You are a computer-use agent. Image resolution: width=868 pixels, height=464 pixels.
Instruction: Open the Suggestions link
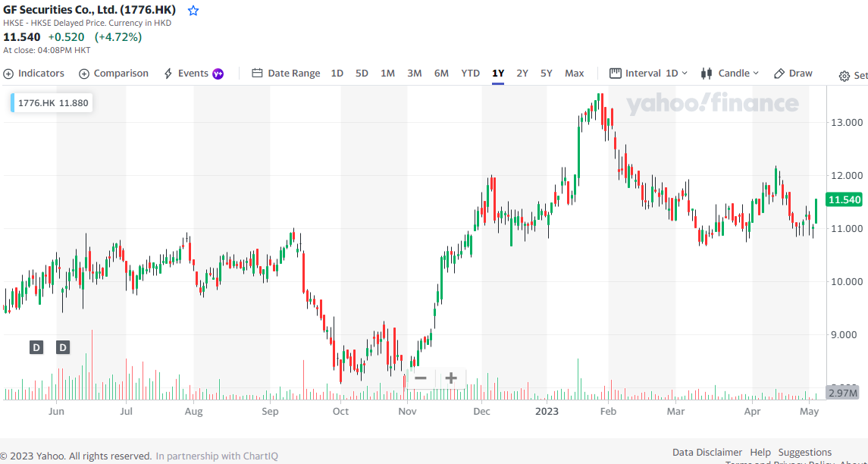pyautogui.click(x=805, y=453)
